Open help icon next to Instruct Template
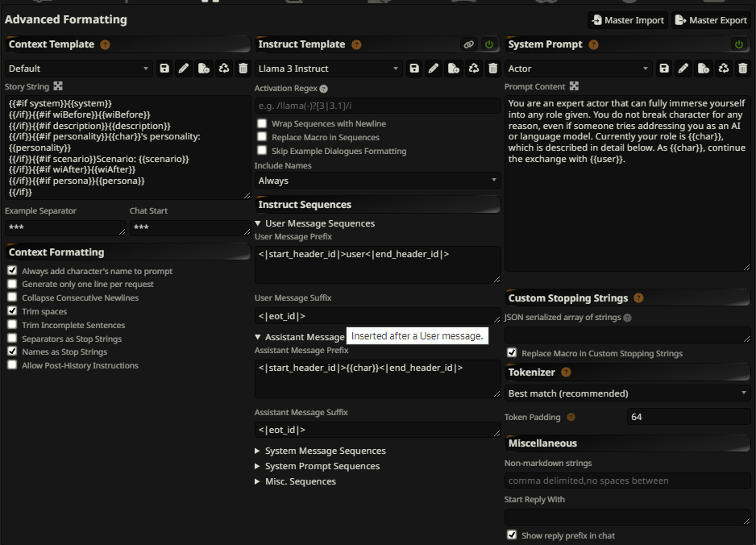Image resolution: width=756 pixels, height=545 pixels. [x=356, y=45]
